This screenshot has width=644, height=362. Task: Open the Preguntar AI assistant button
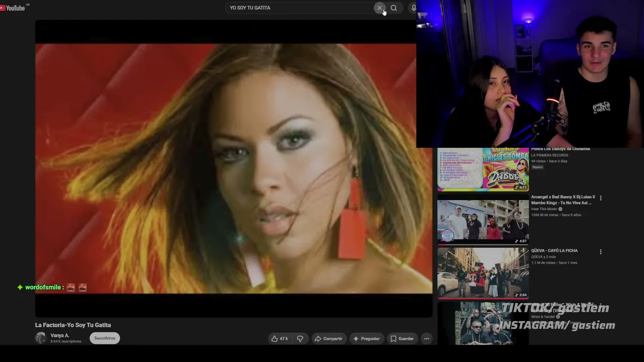pos(366,338)
